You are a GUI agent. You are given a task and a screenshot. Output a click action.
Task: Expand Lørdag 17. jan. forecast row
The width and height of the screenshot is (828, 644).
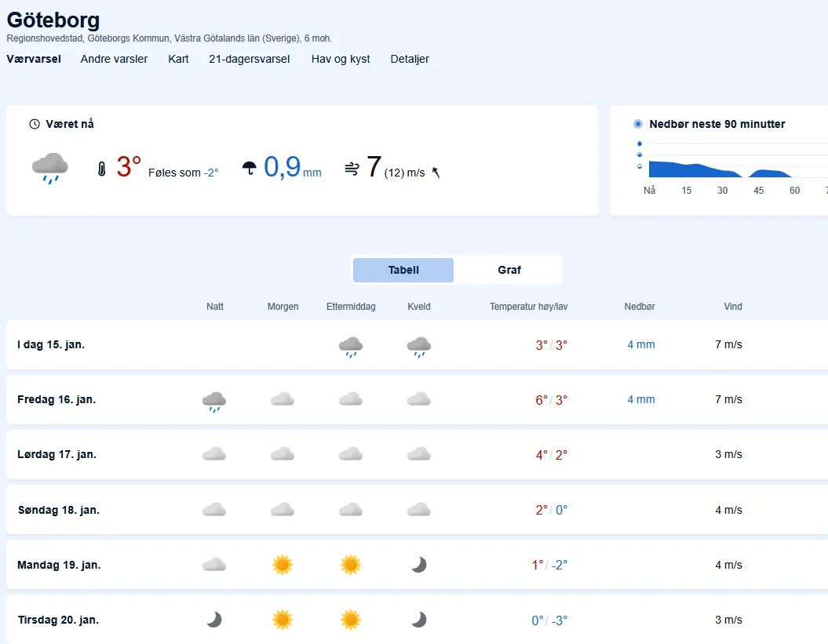pos(57,454)
